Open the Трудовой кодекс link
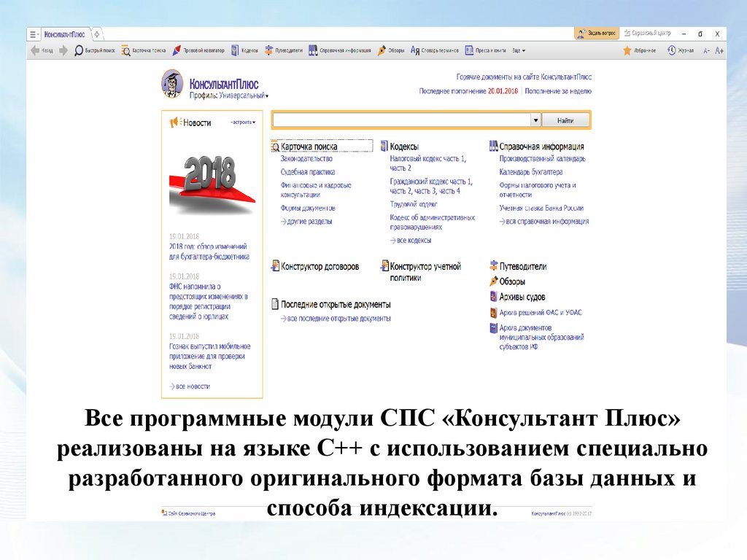The image size is (747, 560). click(414, 204)
